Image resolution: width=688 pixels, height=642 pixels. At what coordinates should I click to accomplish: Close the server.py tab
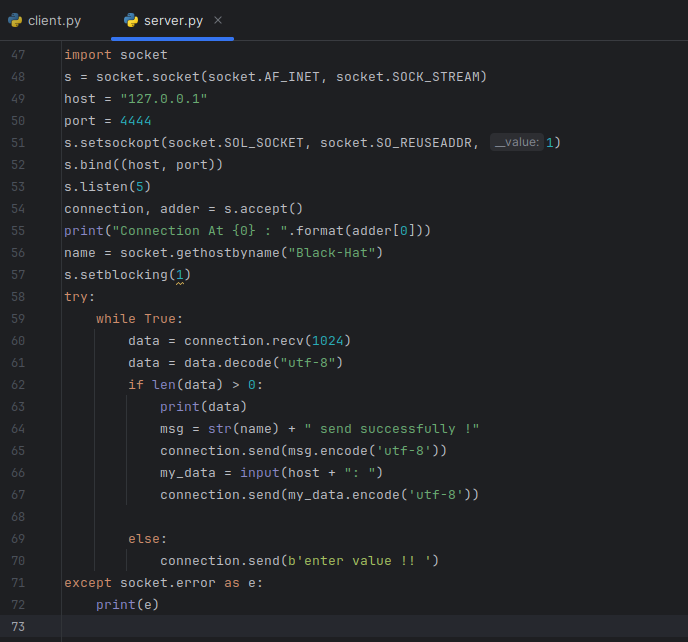[218, 20]
